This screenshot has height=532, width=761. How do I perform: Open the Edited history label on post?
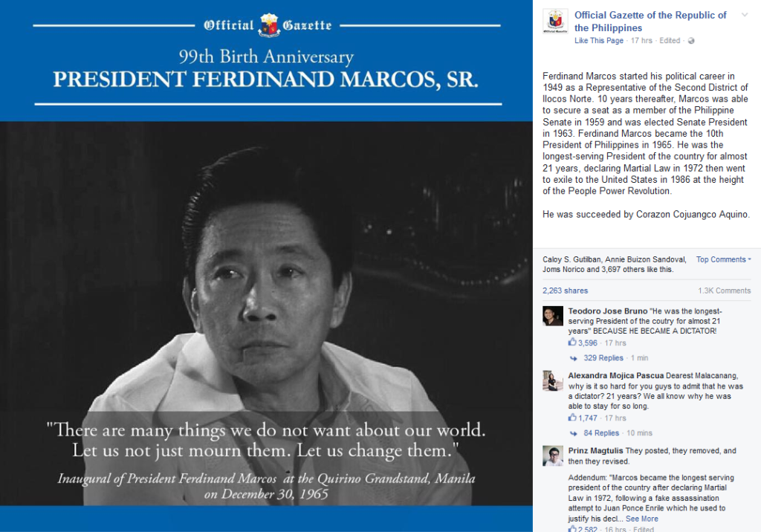[x=670, y=41]
